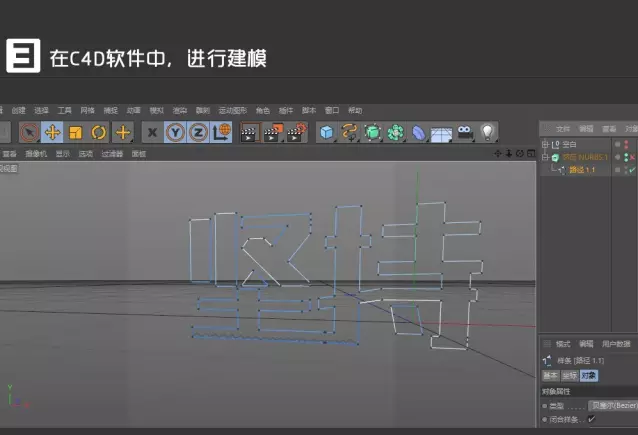Screen dimensions: 638x435
Task: Open Object Manager 查看 (View) menu
Action: click(609, 129)
